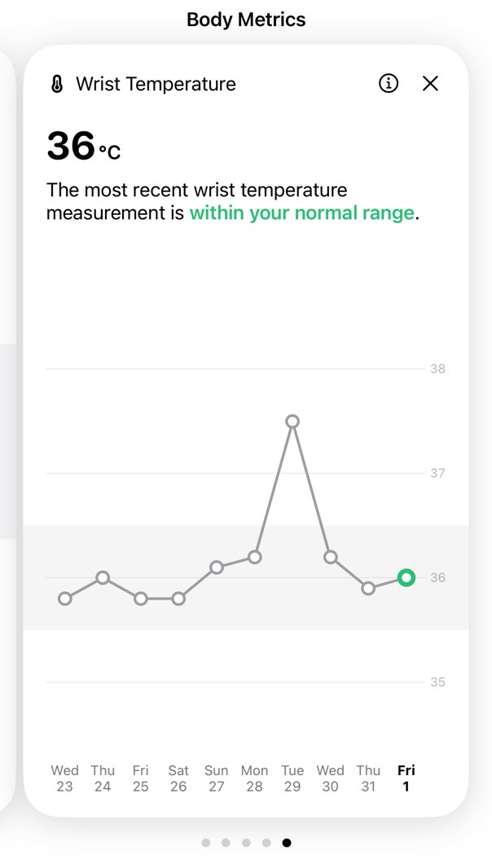This screenshot has height=868, width=492.
Task: Select the Wed 30 data point
Action: coord(330,557)
